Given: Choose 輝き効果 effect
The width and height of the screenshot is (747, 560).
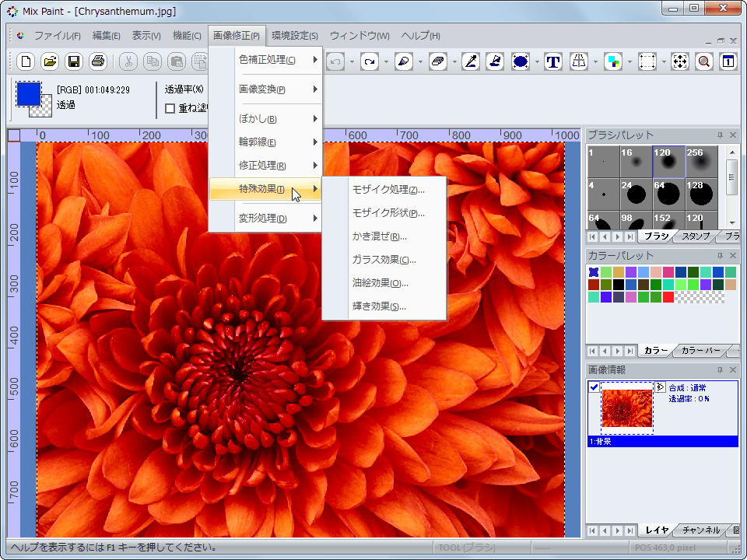Looking at the screenshot, I should (x=384, y=306).
